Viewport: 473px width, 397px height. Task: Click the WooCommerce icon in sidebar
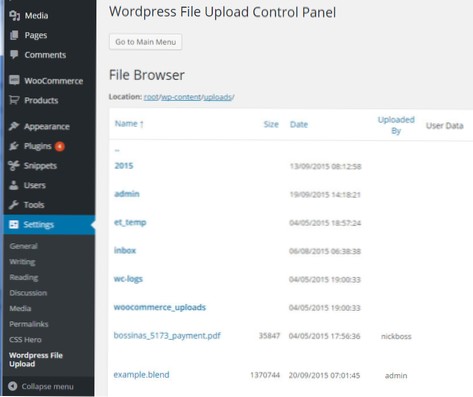[x=14, y=80]
